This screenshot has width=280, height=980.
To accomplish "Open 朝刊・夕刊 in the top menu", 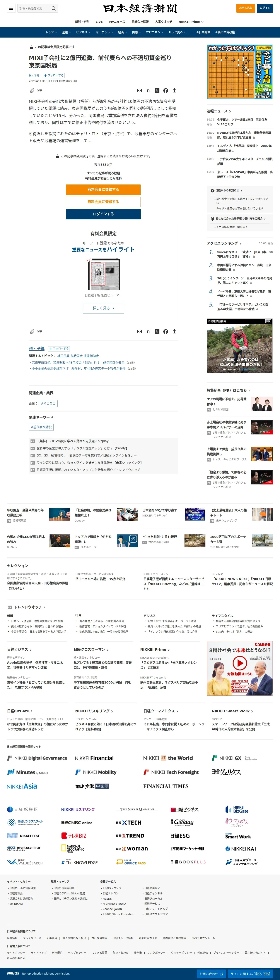I will 82,22.
